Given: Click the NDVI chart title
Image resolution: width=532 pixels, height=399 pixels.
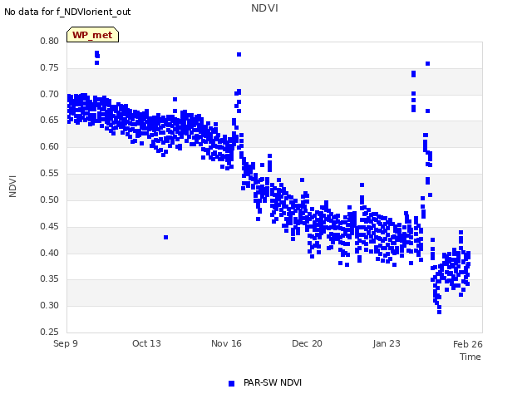Looking at the screenshot, I should pyautogui.click(x=264, y=8).
